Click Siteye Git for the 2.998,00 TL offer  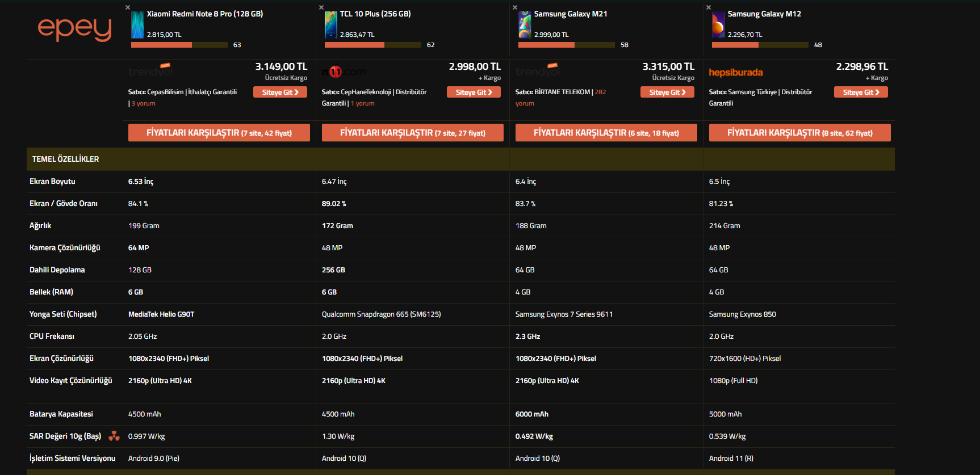point(474,92)
